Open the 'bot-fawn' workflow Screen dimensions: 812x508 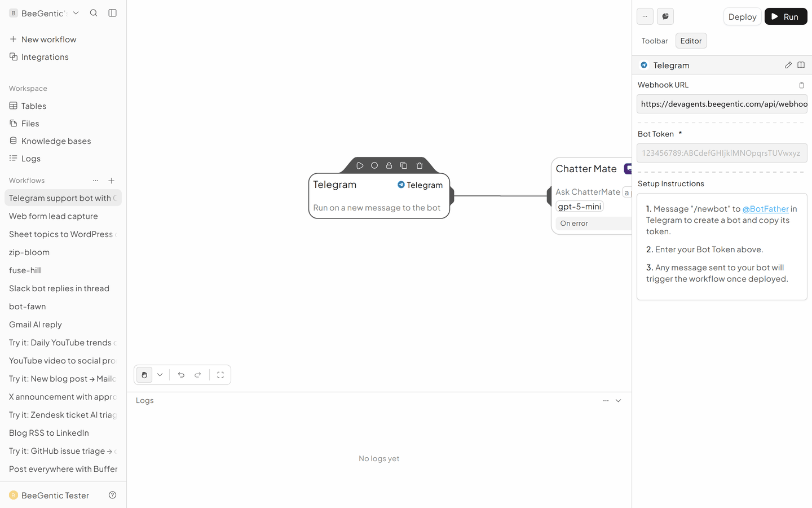pyautogui.click(x=63, y=306)
